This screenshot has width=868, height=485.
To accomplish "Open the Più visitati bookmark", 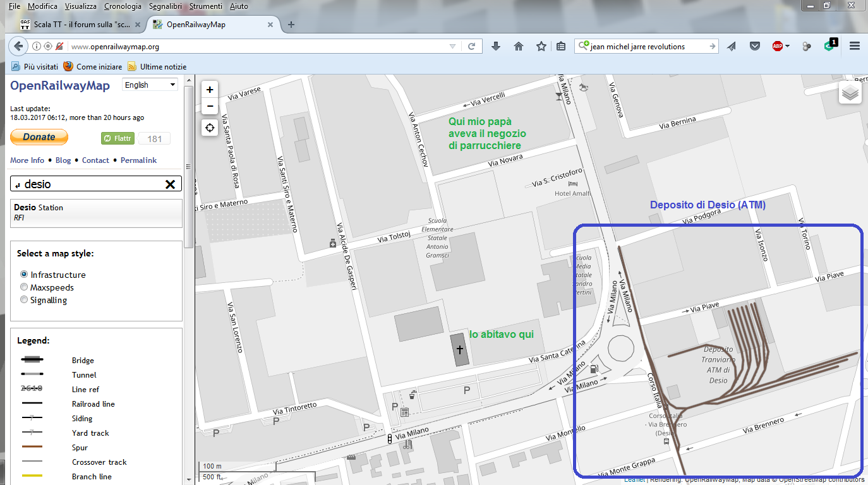I will [x=35, y=66].
